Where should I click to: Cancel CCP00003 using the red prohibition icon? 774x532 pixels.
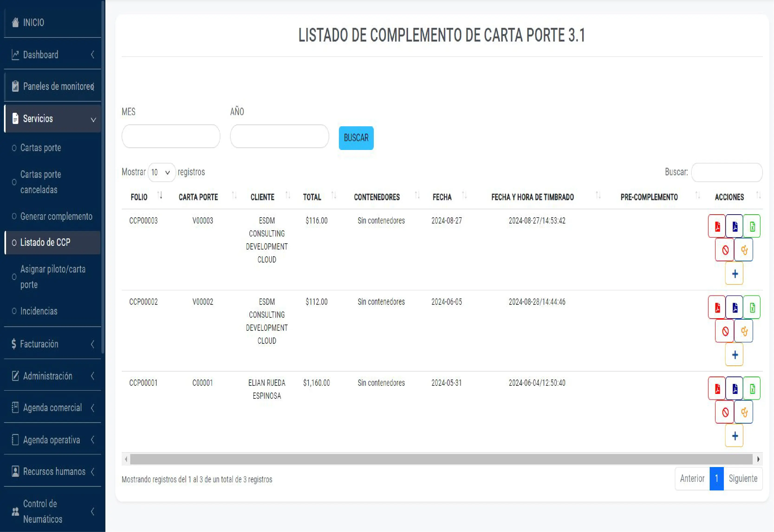725,249
